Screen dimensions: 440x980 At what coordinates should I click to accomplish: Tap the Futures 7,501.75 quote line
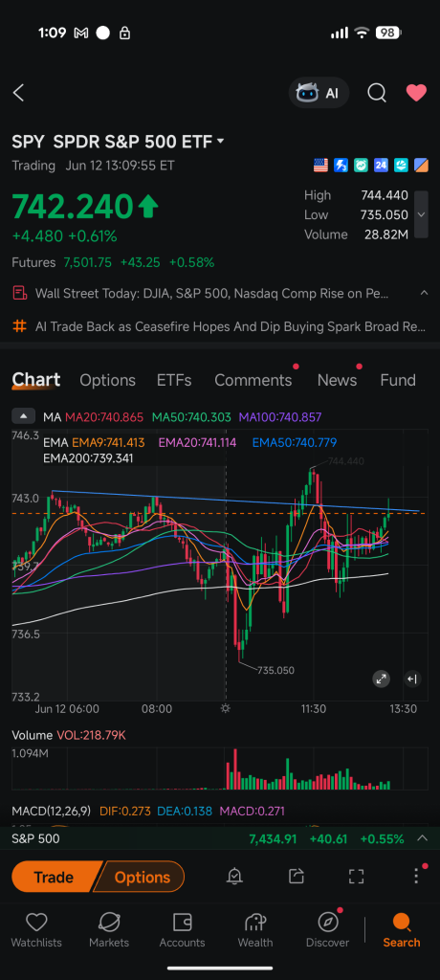[x=113, y=262]
